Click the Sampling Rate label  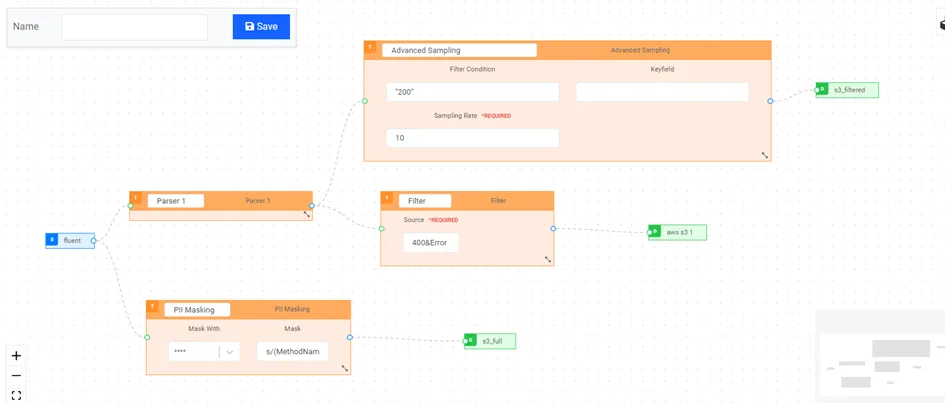tap(456, 115)
